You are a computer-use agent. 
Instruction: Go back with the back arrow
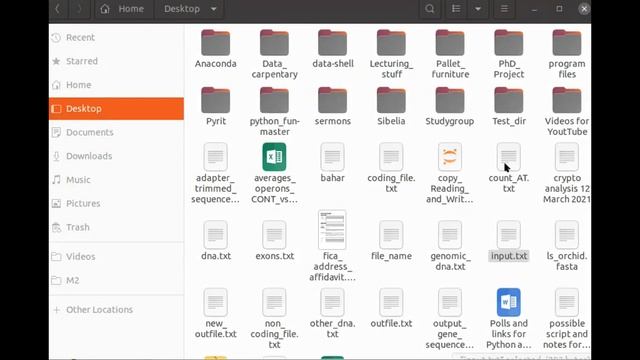click(x=58, y=9)
